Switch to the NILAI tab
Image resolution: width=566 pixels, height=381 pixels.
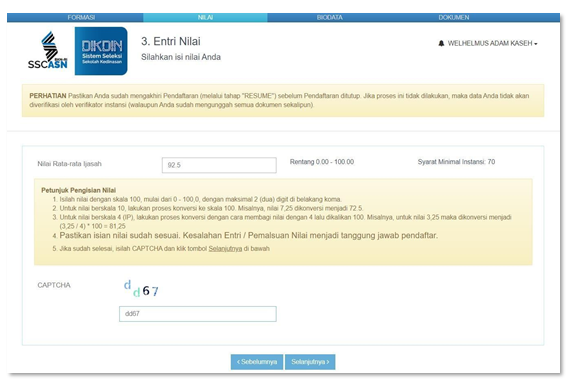(205, 17)
